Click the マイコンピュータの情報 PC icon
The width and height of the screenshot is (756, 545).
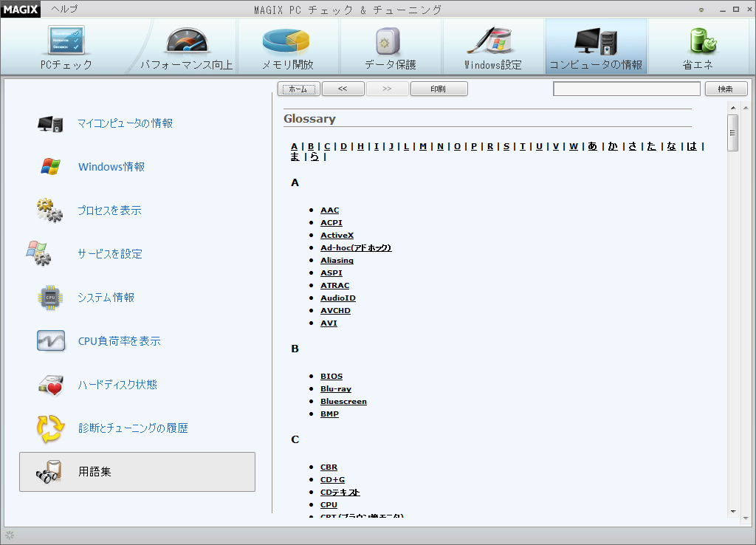pos(50,124)
